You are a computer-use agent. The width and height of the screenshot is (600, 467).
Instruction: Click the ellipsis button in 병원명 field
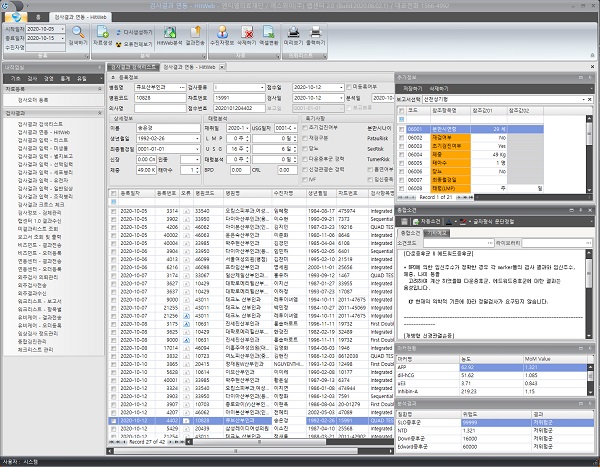182,87
